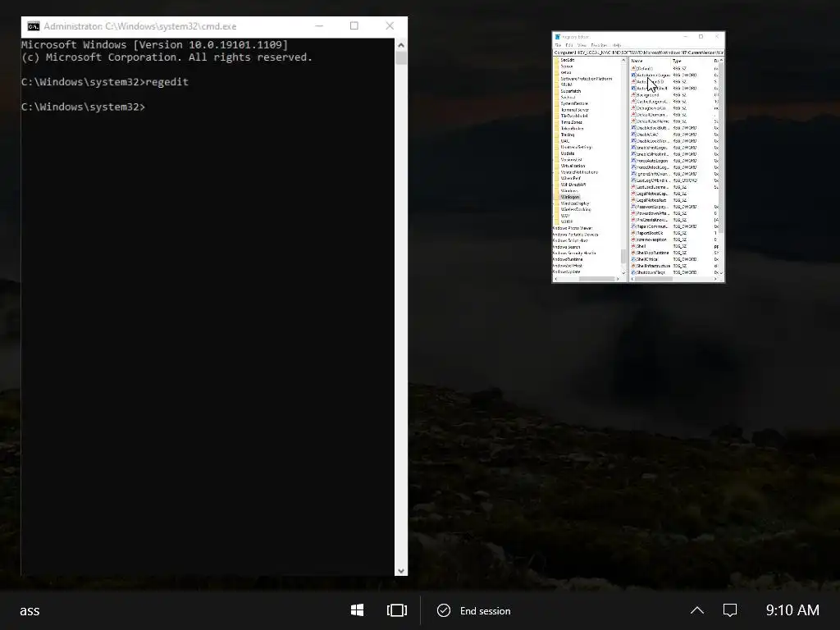
Task: Click the registry tree pane scroll down arrow
Action: click(623, 272)
